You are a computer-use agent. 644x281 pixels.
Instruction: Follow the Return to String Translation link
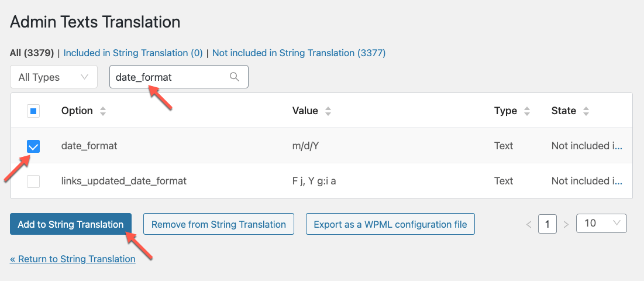tap(73, 259)
